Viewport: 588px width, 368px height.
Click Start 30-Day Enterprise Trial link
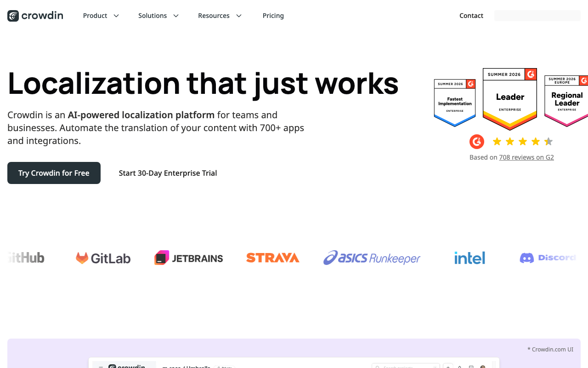(x=168, y=173)
